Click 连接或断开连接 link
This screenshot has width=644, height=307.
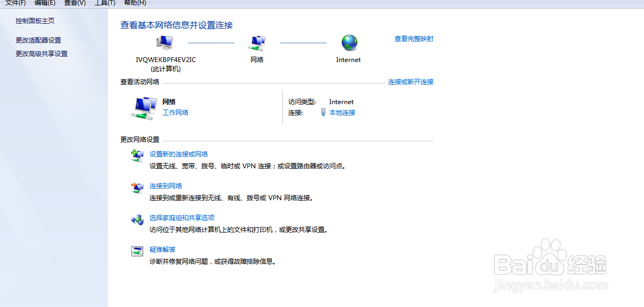click(x=411, y=81)
